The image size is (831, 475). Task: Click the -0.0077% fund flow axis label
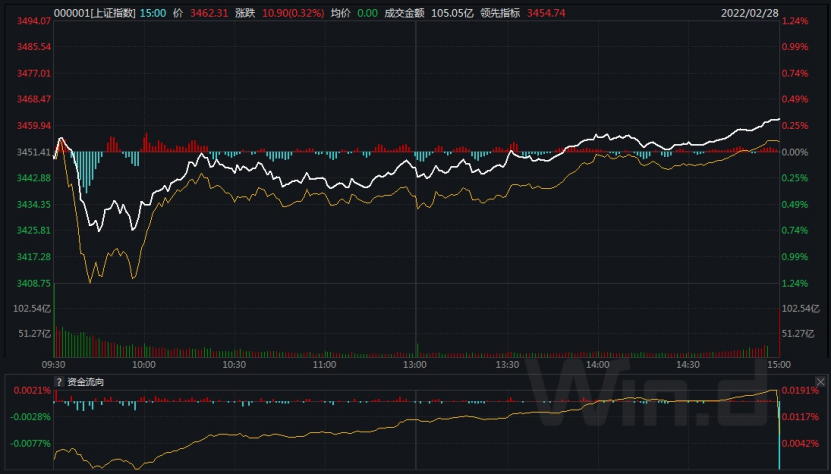click(x=31, y=444)
